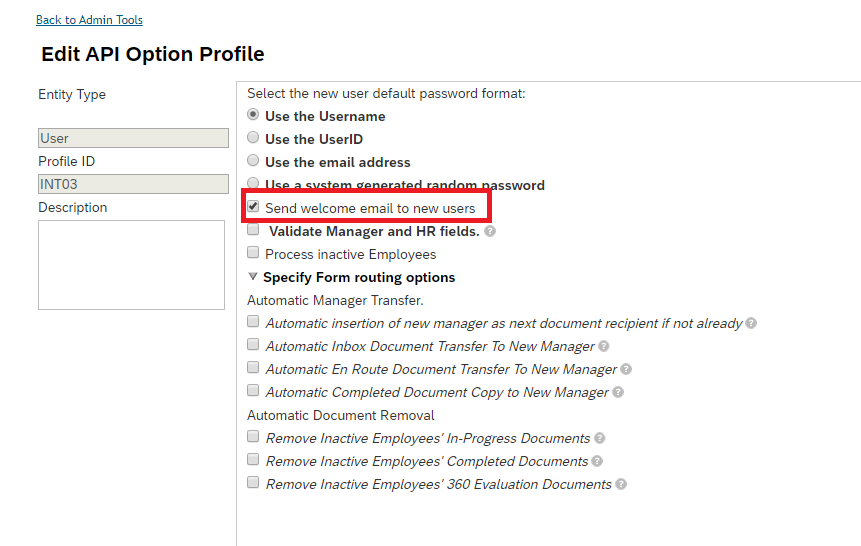Go Back to Admin Tools
The width and height of the screenshot is (861, 546).
pyautogui.click(x=90, y=20)
